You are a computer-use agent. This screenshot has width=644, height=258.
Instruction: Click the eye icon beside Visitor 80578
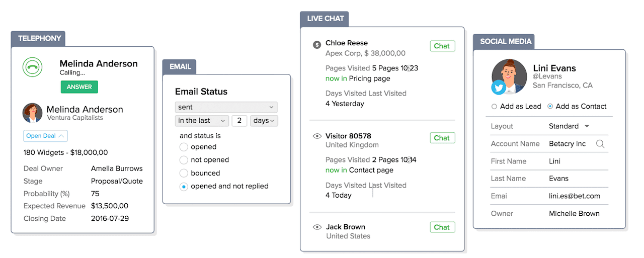(316, 136)
